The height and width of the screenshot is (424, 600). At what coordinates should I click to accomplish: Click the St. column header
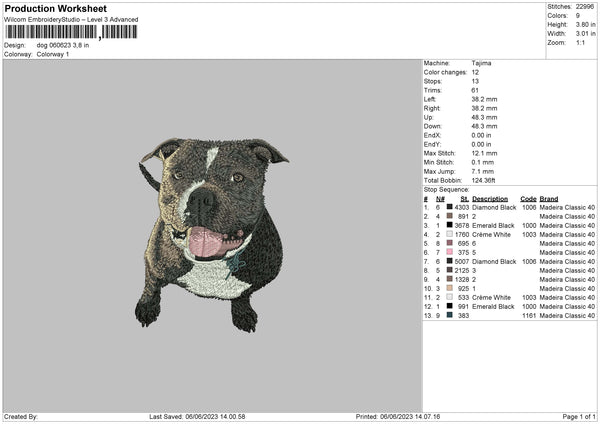click(465, 199)
